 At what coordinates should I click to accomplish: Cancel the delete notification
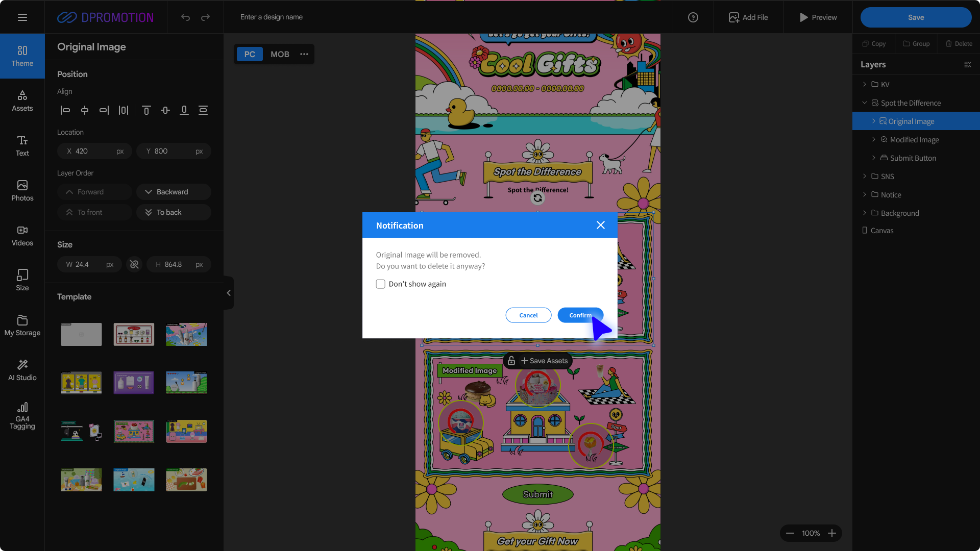pos(528,315)
